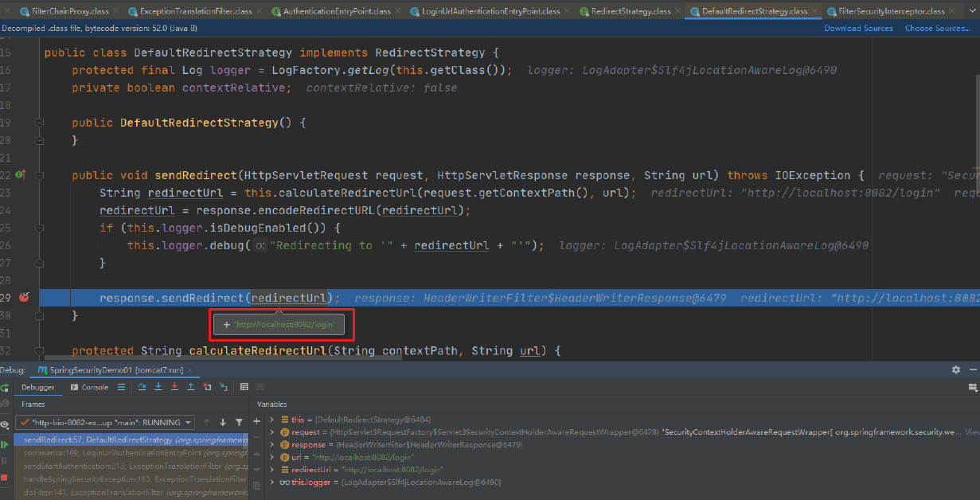Screen dimensions: 980x500
Task: Select next frame down arrow
Action: click(x=223, y=422)
